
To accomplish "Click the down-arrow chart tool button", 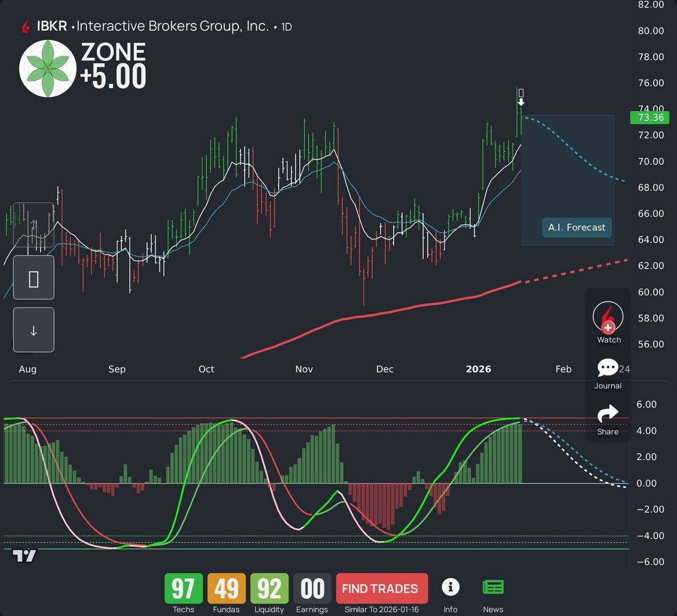I will coord(34,330).
